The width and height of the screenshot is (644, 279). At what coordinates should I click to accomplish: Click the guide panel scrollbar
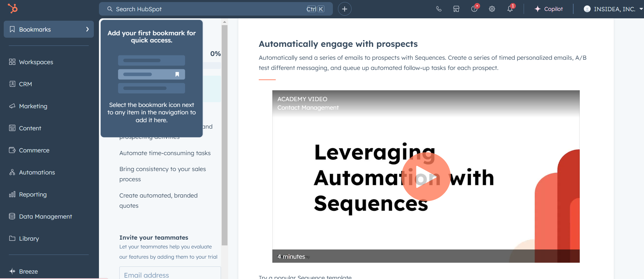pos(224,135)
